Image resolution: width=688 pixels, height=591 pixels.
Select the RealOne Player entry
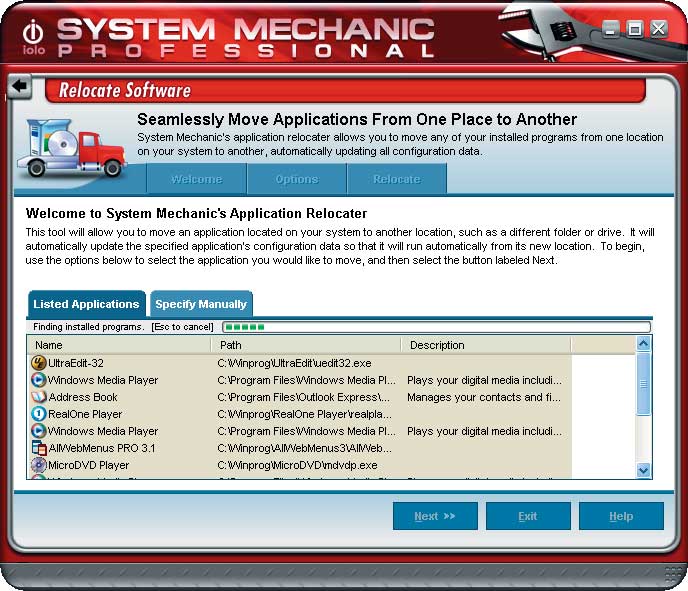pos(85,414)
